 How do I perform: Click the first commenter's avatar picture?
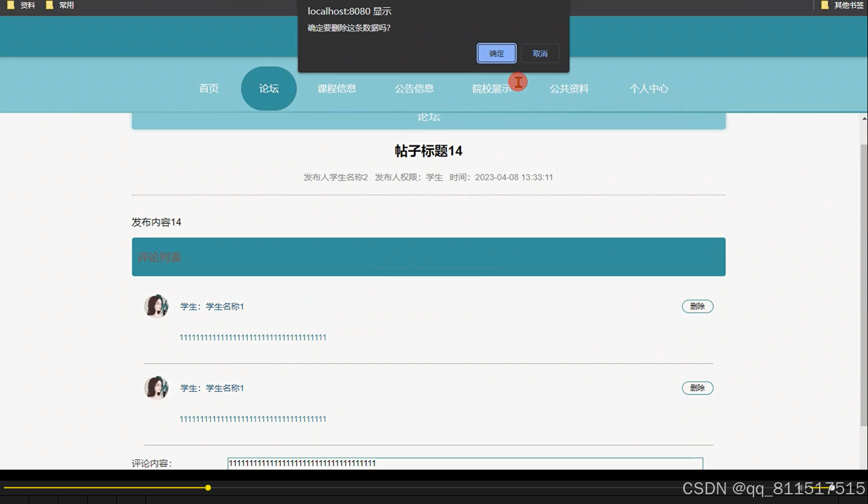point(156,306)
